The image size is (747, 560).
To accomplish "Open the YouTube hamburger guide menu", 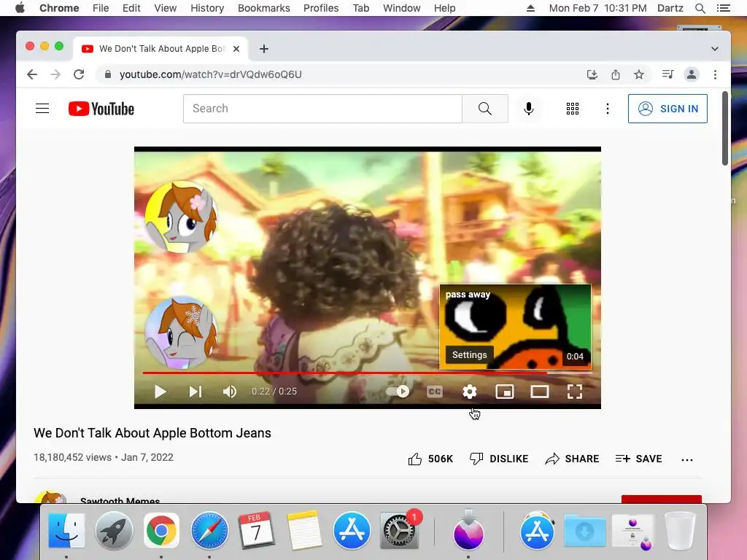I will (x=42, y=109).
